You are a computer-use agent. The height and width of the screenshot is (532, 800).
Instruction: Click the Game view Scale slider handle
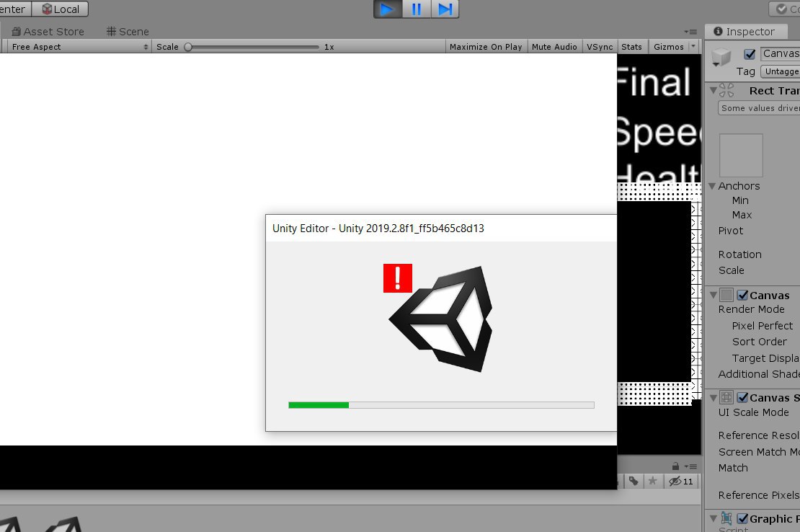(188, 47)
